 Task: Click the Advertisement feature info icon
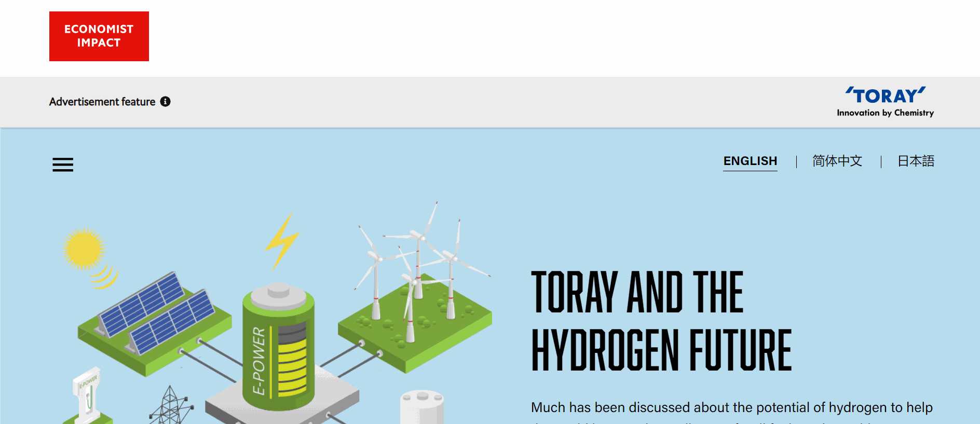(x=165, y=102)
